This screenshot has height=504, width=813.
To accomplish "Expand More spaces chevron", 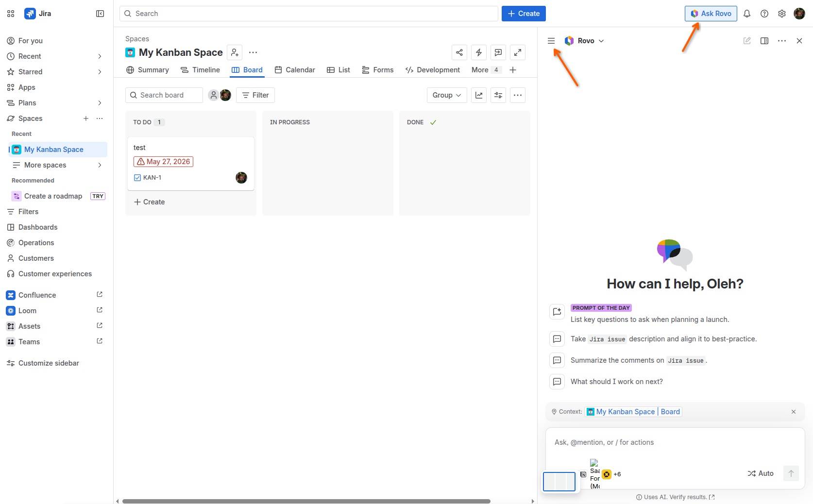I will (x=100, y=165).
